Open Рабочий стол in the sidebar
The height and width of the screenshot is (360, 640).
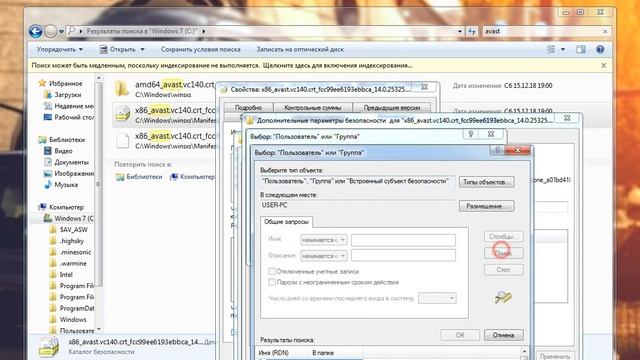tap(68, 117)
